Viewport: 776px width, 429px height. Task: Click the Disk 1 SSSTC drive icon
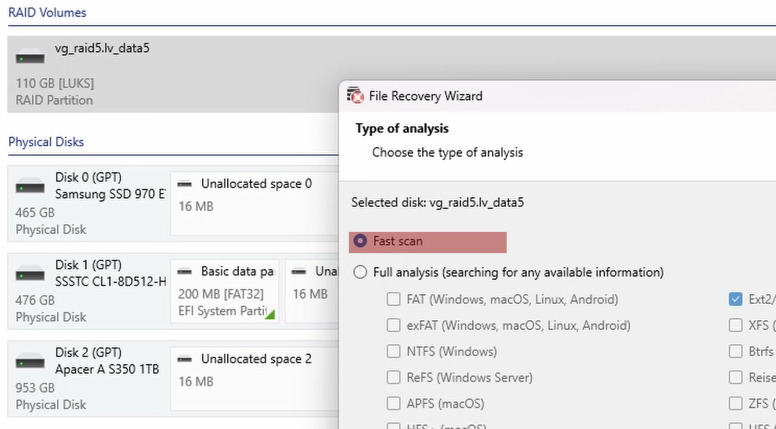[x=30, y=274]
